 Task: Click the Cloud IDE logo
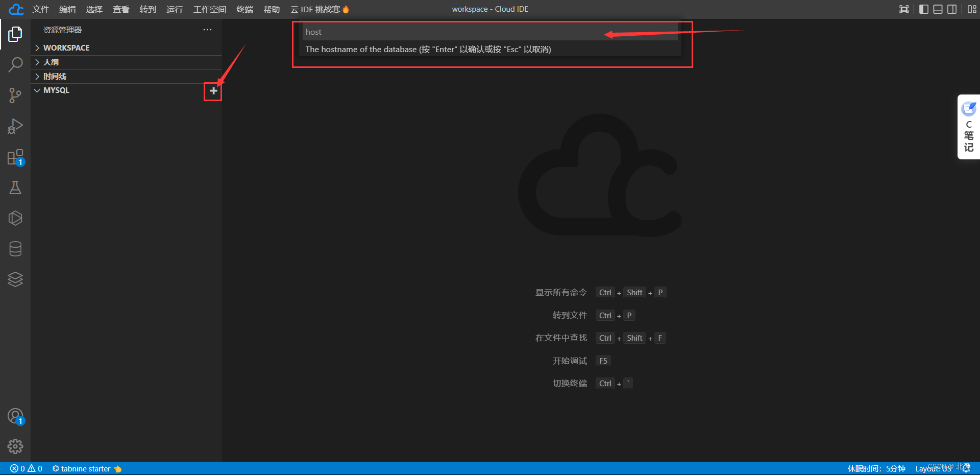[16, 9]
